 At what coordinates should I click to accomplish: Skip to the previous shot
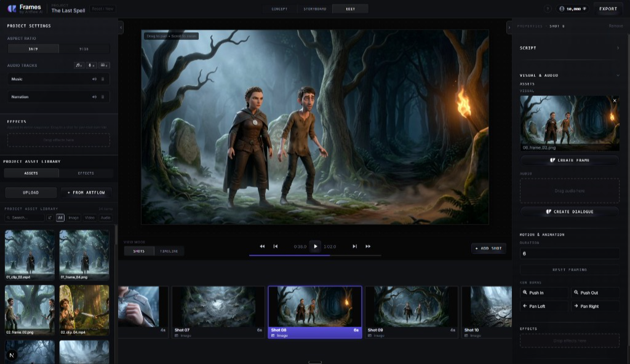[276, 247]
